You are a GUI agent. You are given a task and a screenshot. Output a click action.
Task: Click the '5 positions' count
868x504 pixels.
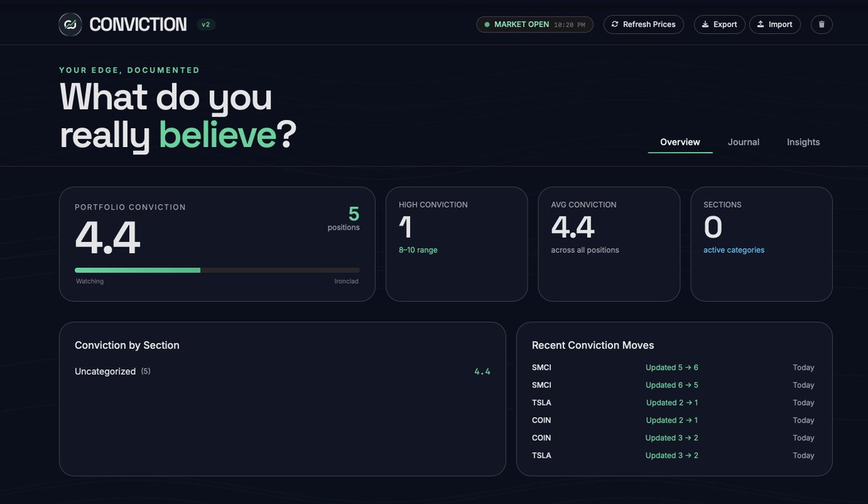343,218
